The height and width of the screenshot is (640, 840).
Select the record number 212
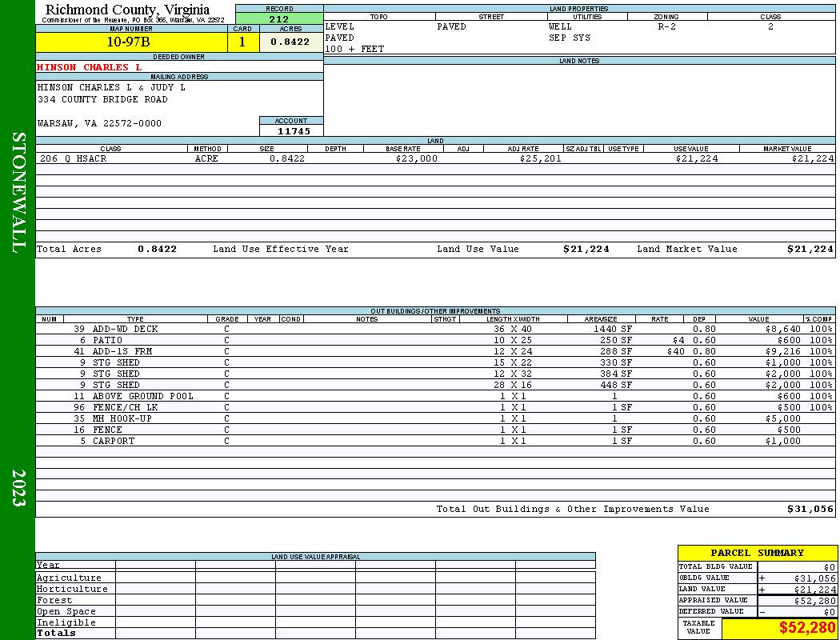coord(279,18)
